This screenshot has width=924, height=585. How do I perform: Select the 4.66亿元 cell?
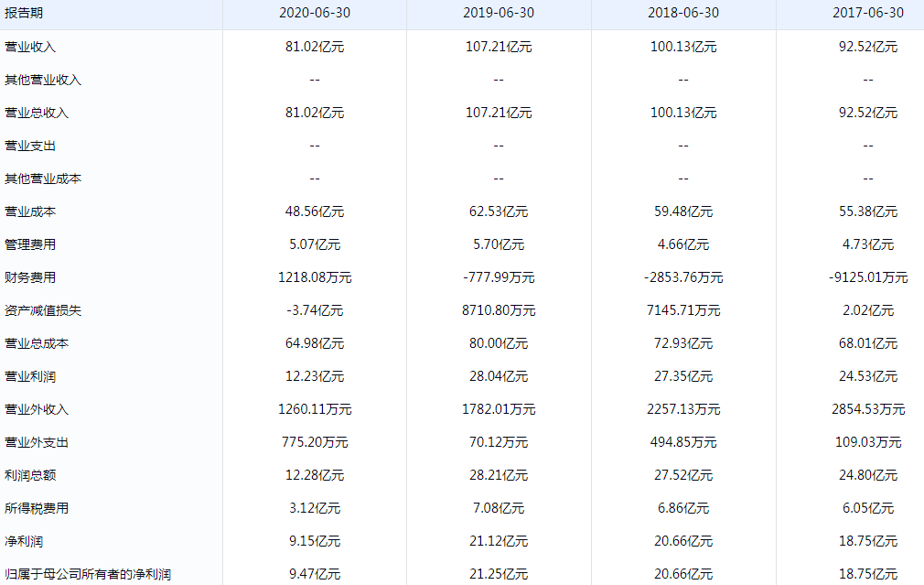[683, 244]
